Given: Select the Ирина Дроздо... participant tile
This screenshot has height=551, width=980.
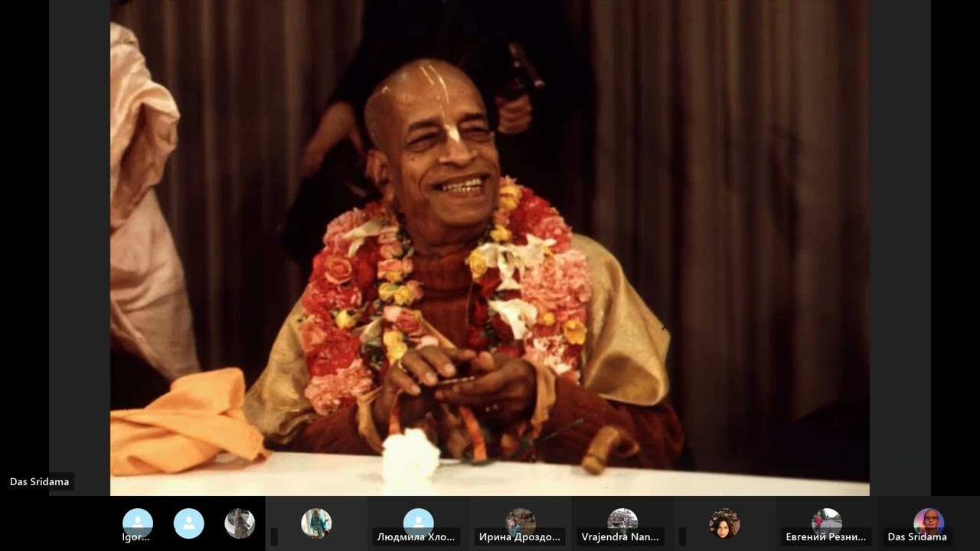Looking at the screenshot, I should [520, 523].
